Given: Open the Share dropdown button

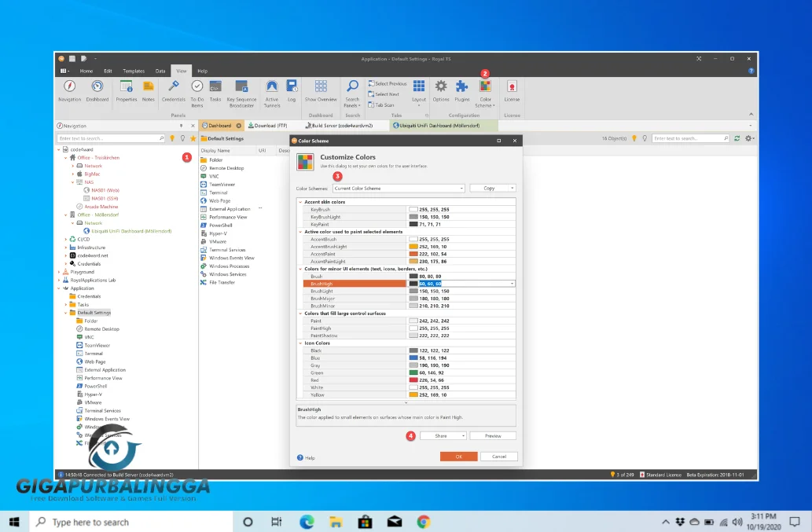Looking at the screenshot, I should [443, 436].
